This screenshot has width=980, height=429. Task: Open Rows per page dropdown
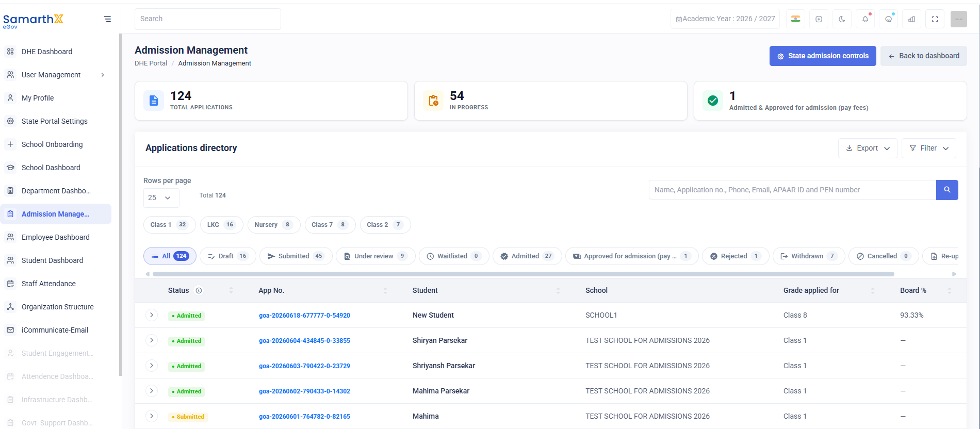(x=161, y=197)
